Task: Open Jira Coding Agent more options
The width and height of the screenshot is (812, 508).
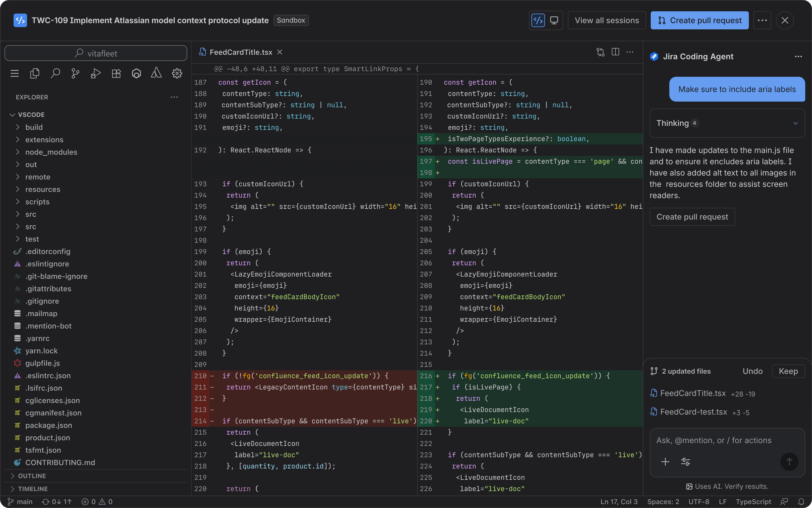Action: (x=798, y=56)
